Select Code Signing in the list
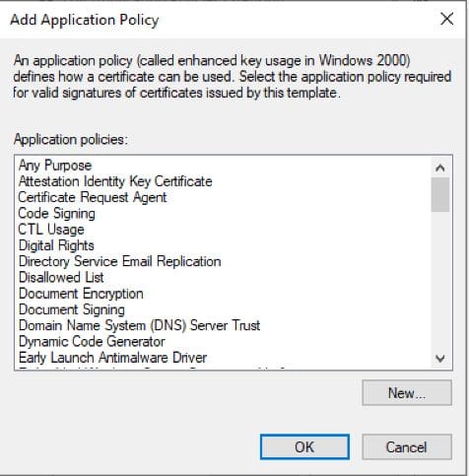The width and height of the screenshot is (469, 476). point(57,214)
